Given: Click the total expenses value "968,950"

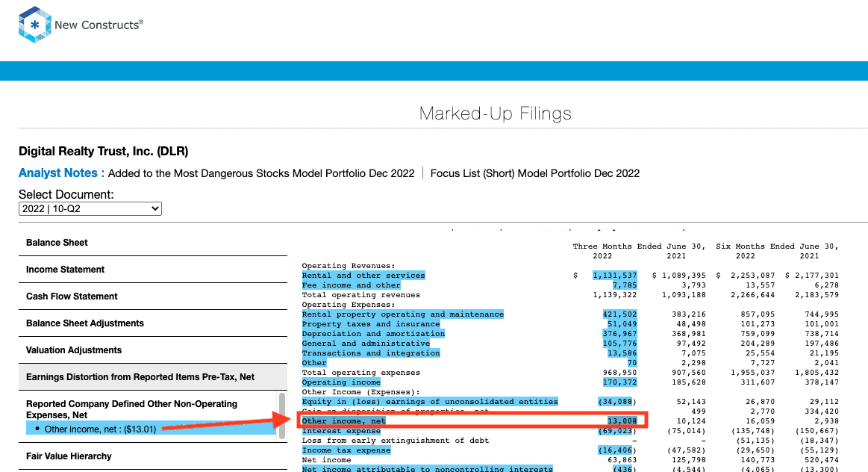Looking at the screenshot, I should (x=619, y=372).
